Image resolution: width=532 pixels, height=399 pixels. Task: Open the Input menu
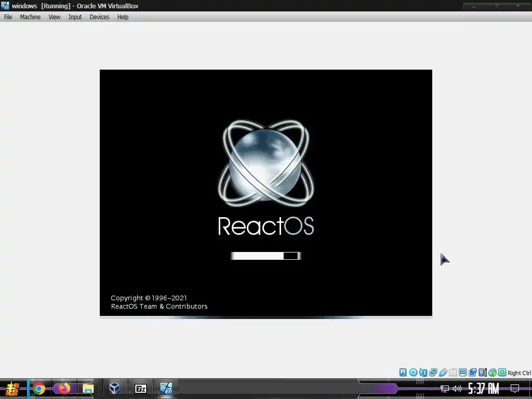75,17
